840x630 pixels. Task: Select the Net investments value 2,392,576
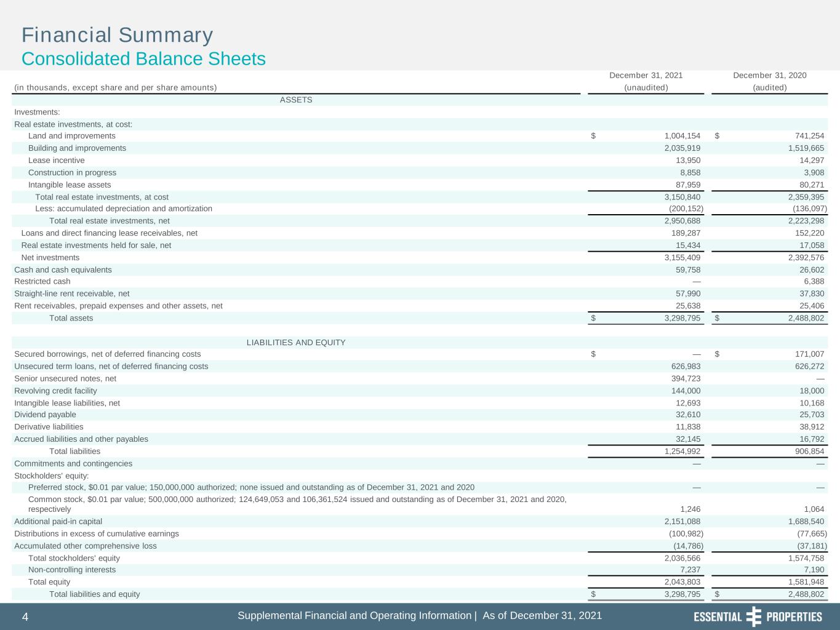[x=806, y=258]
